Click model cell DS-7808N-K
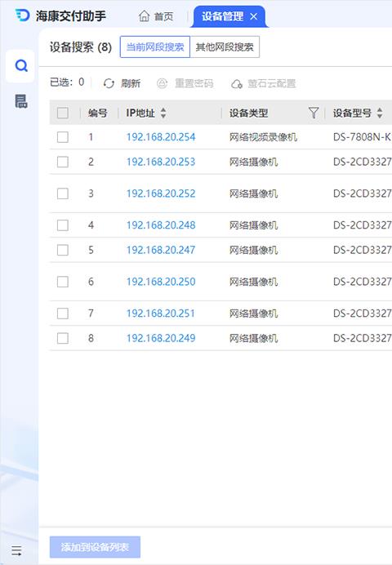Screen dimensions: 392x565 click(x=362, y=137)
